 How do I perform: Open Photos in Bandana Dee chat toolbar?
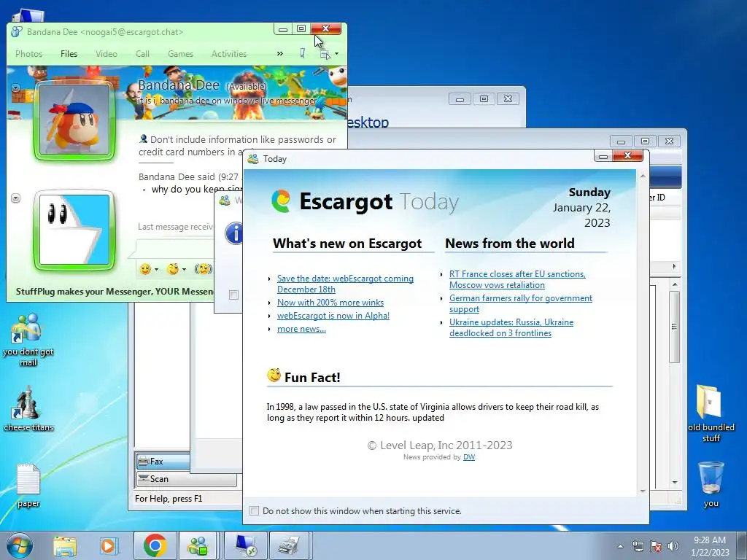[x=28, y=54]
